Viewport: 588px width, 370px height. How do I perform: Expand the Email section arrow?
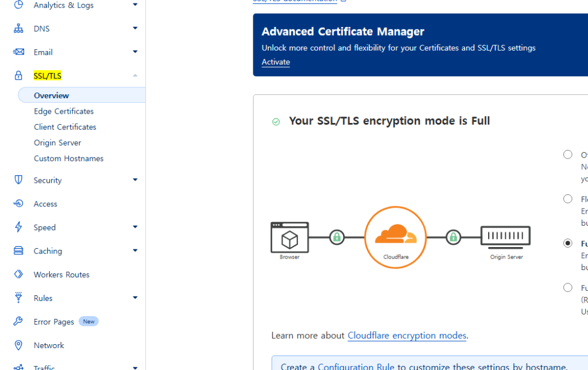pyautogui.click(x=135, y=52)
